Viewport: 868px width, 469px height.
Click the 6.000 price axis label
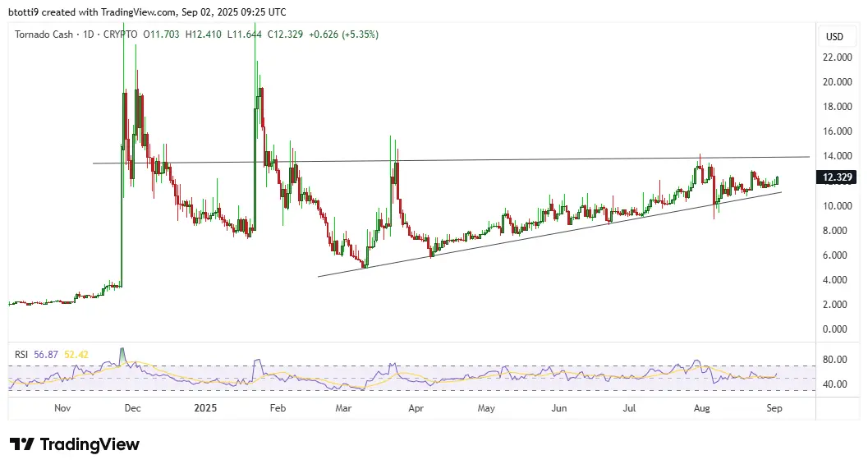coord(835,255)
